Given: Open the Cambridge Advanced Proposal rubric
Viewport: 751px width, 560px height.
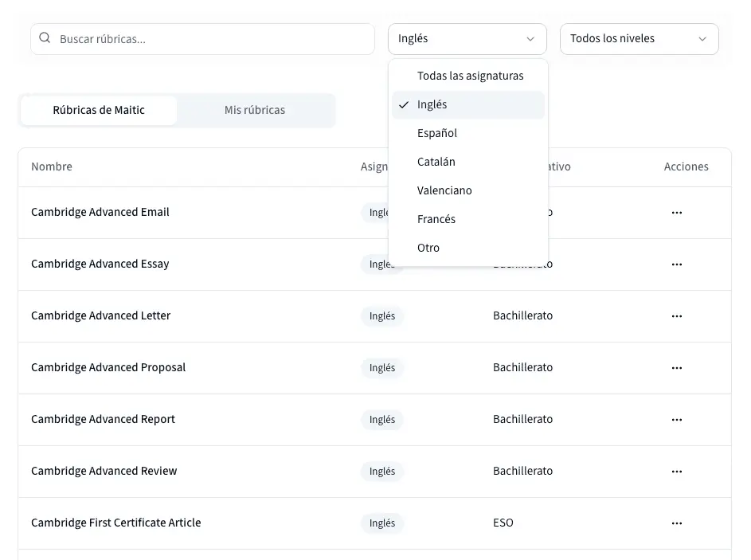Looking at the screenshot, I should click(x=108, y=368).
